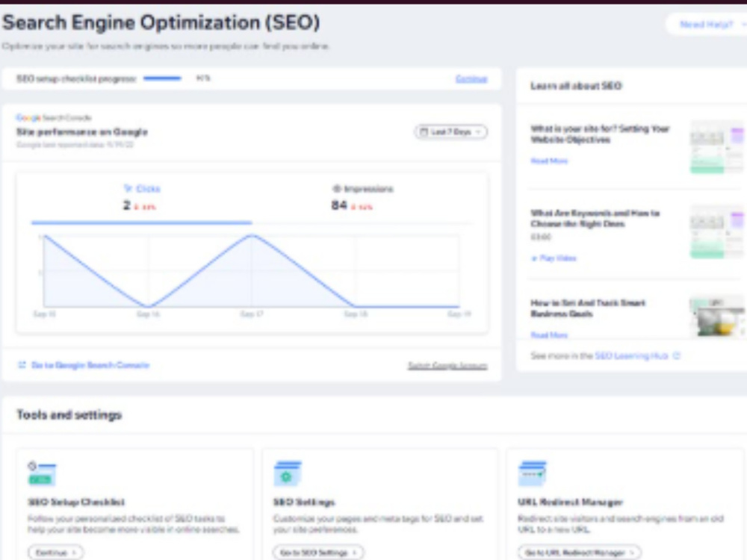The height and width of the screenshot is (560, 747).
Task: Open Website Objectives article thumbnail
Action: pyautogui.click(x=716, y=146)
